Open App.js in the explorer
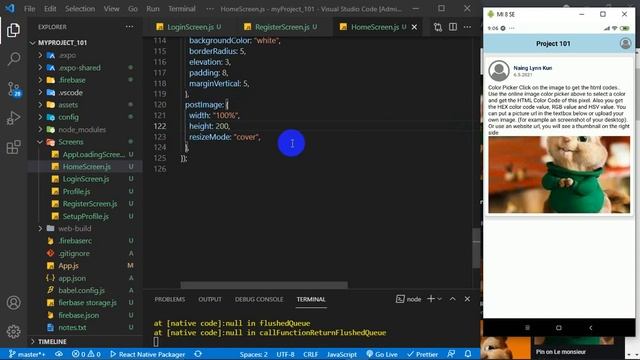Screen dimensions: 640x360 (68, 265)
